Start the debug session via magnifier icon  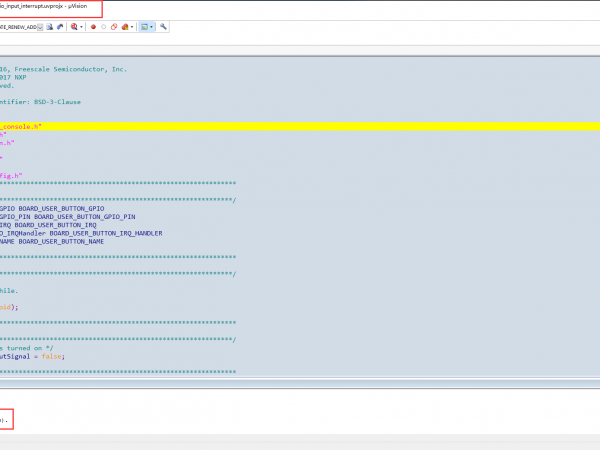tap(75, 27)
